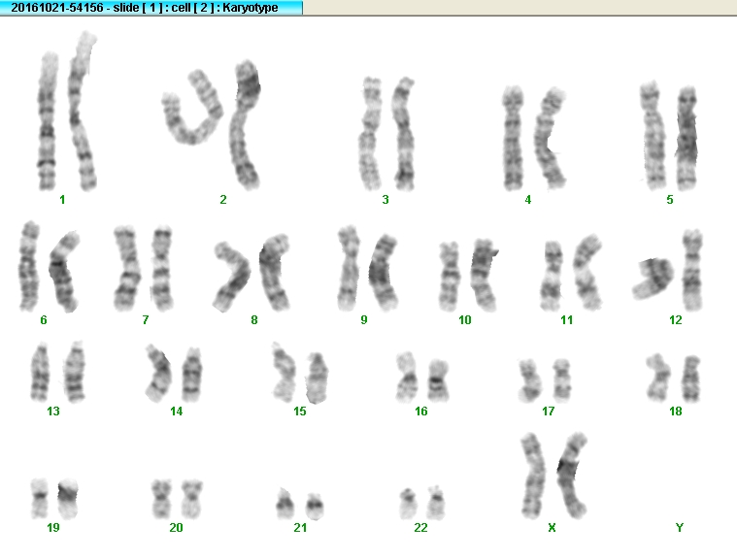Click the green label '6'
The height and width of the screenshot is (560, 737).
pos(44,320)
